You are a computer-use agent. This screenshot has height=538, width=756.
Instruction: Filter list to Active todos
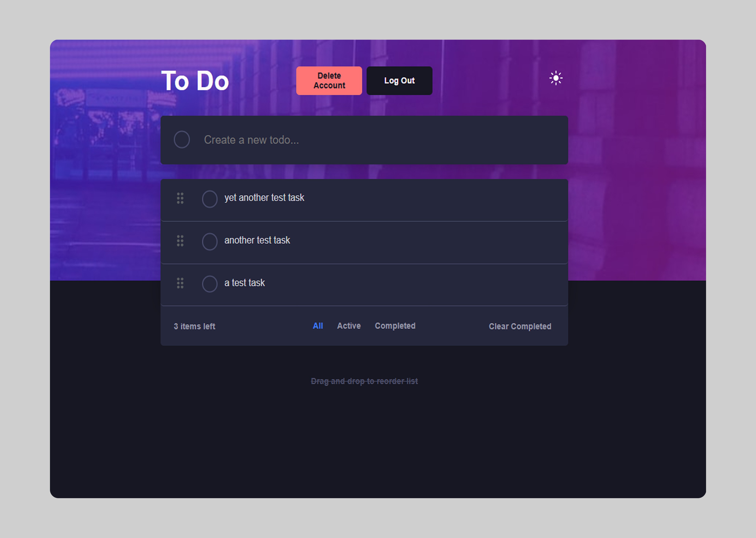[349, 326]
